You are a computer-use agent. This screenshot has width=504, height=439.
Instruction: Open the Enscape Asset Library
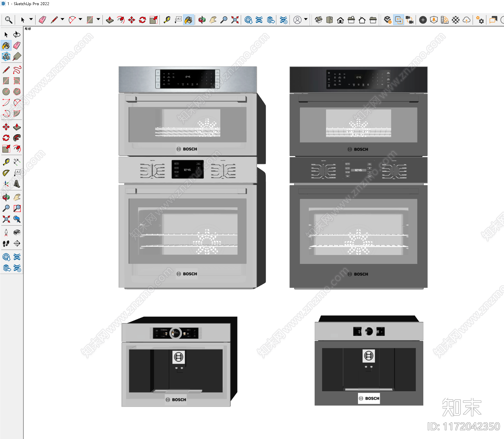[x=434, y=20]
